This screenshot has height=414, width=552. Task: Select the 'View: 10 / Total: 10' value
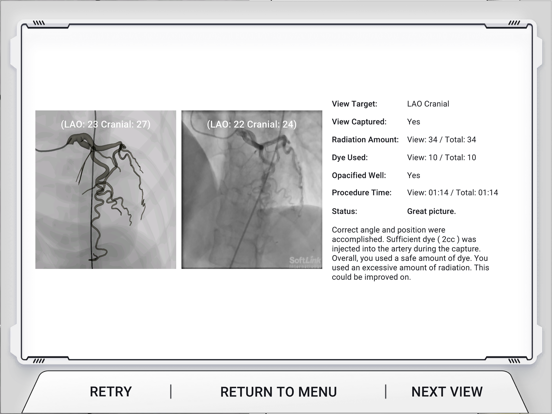pos(441,157)
